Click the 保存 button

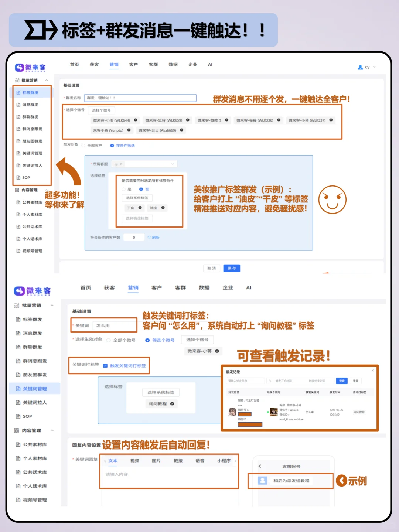(232, 268)
